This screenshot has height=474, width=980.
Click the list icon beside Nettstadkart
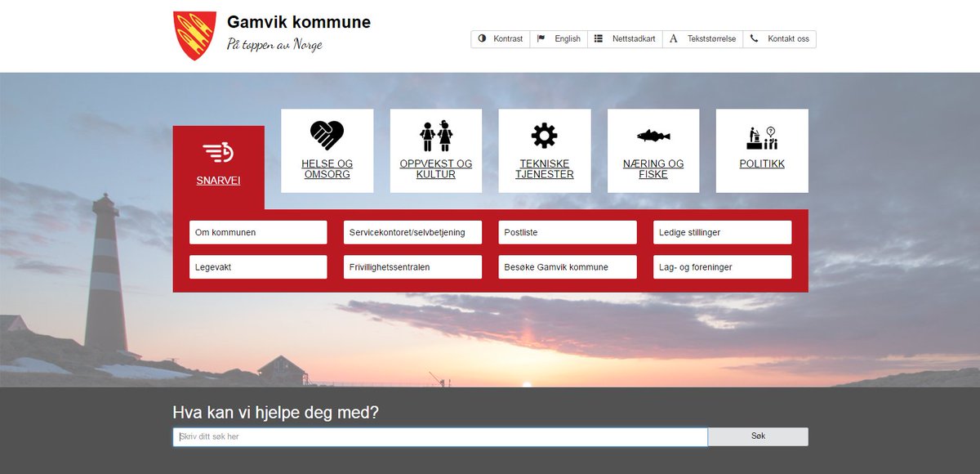[x=599, y=38]
